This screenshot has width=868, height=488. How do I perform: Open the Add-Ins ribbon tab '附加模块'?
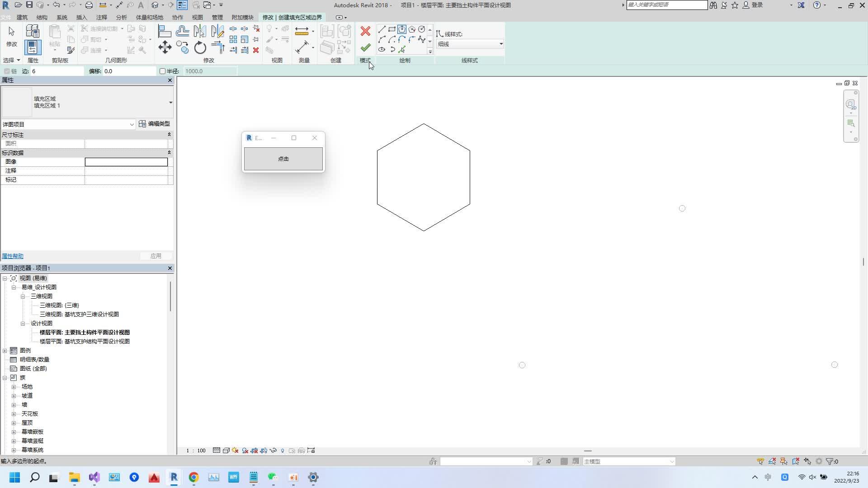tap(242, 17)
